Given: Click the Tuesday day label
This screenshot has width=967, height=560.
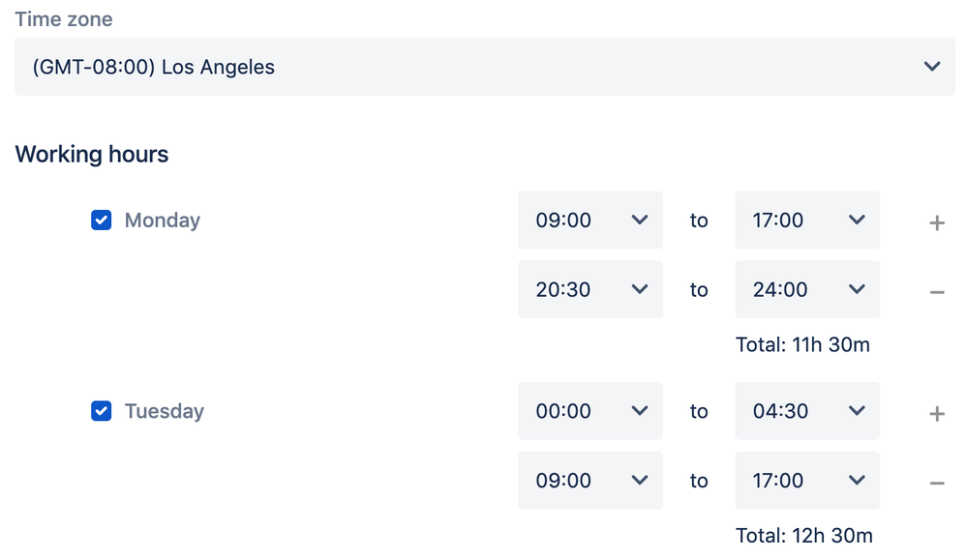Looking at the screenshot, I should coord(165,411).
